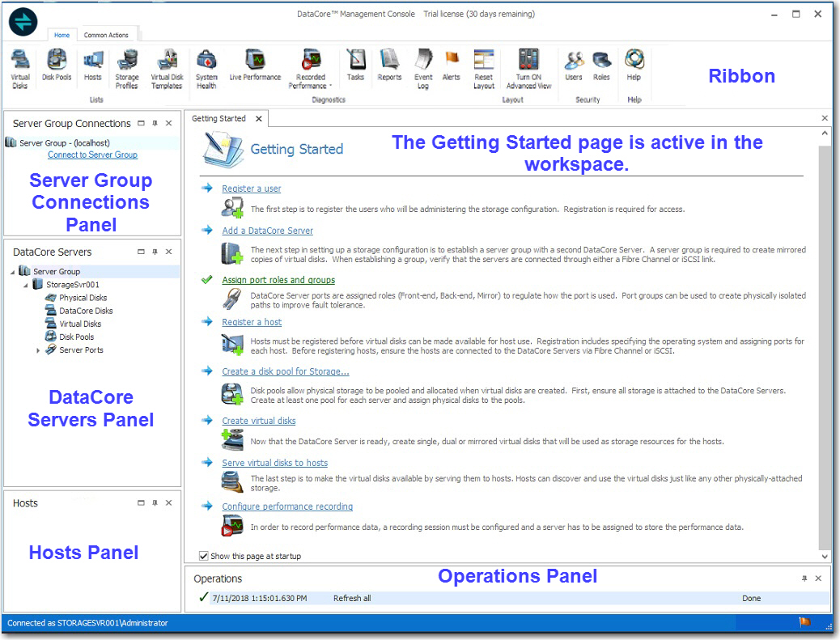Click the Register a user link
This screenshot has width=840, height=640.
point(251,189)
